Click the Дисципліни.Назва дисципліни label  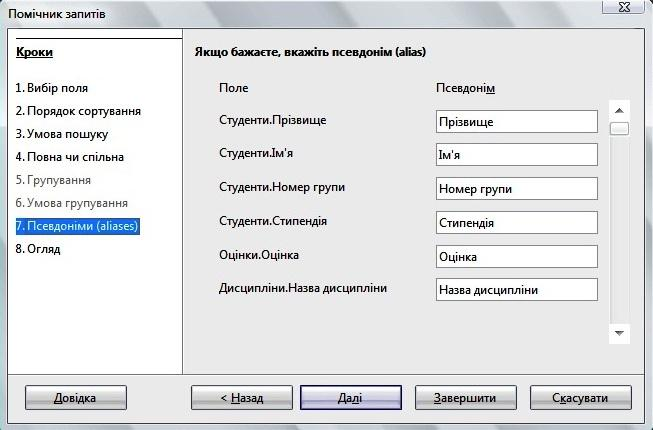[303, 288]
